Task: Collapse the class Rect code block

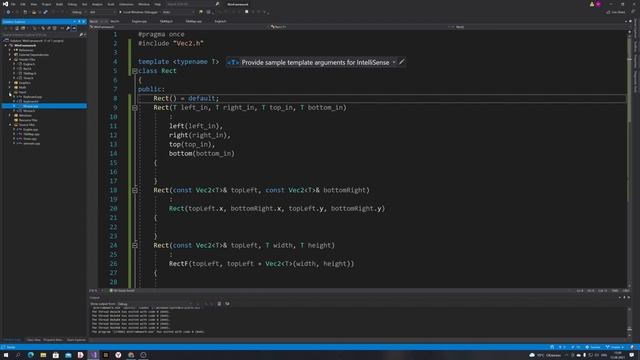Action: (x=135, y=71)
